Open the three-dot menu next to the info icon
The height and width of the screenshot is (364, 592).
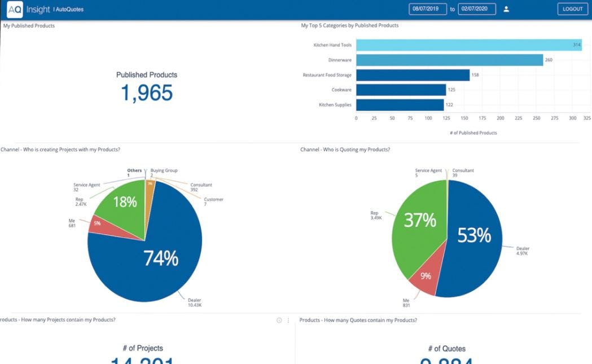pos(288,320)
